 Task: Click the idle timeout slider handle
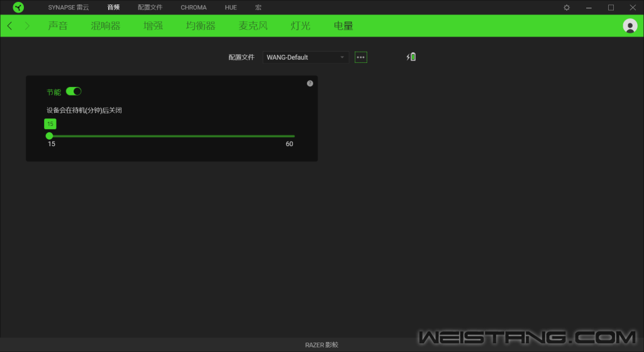point(49,136)
